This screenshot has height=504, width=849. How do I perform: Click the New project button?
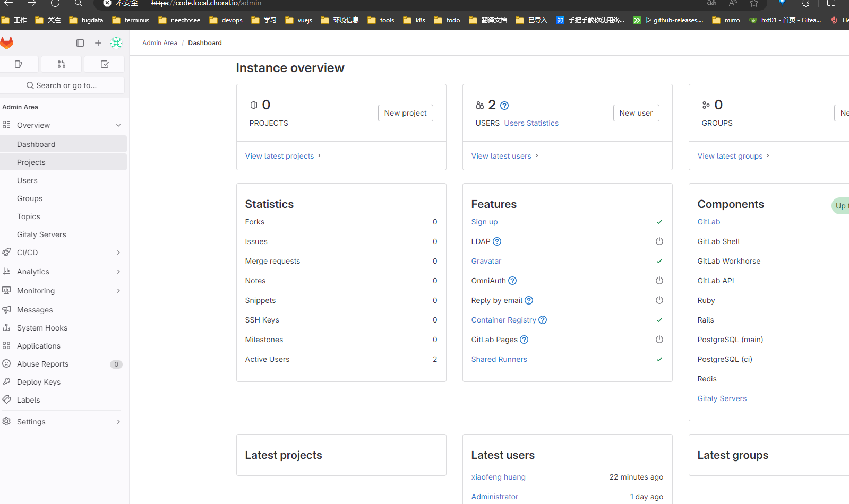[x=406, y=113]
